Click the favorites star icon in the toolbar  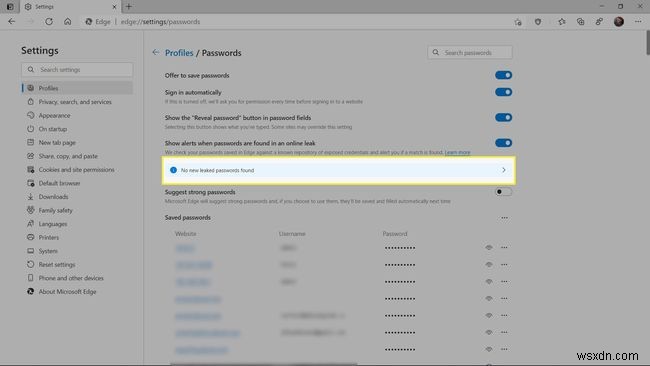tap(561, 22)
